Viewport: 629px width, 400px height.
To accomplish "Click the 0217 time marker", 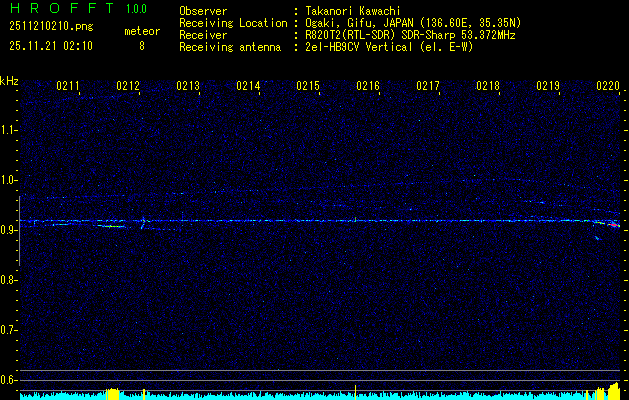I will point(428,85).
